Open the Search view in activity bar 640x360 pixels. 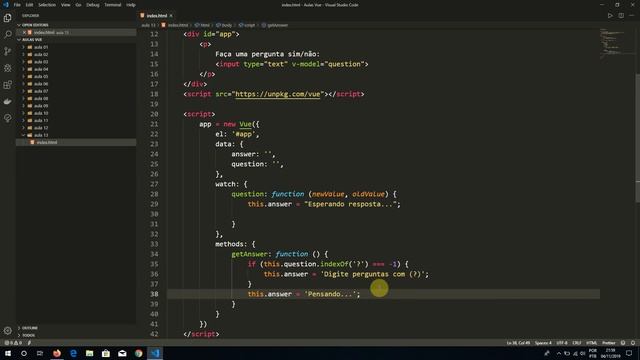pyautogui.click(x=7, y=34)
